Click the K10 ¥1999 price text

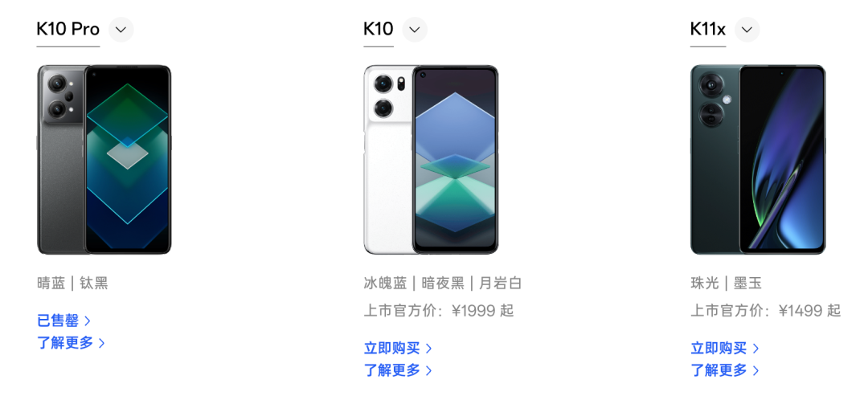(x=439, y=311)
